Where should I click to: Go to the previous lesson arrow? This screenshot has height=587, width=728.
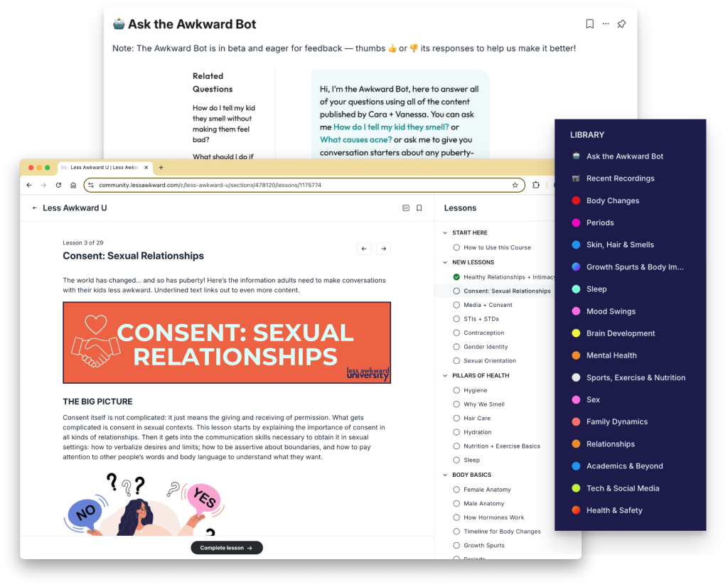364,249
